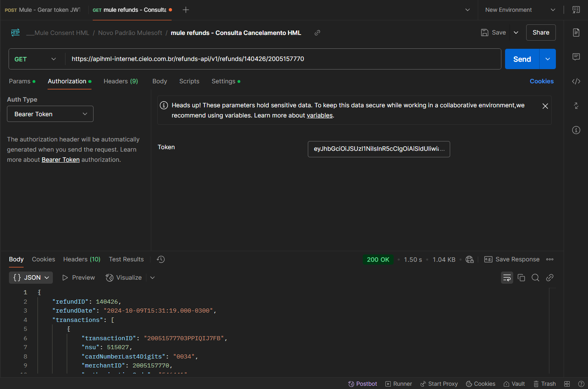Expand the GET method dropdown
Screen dimensions: 588x389
36,59
